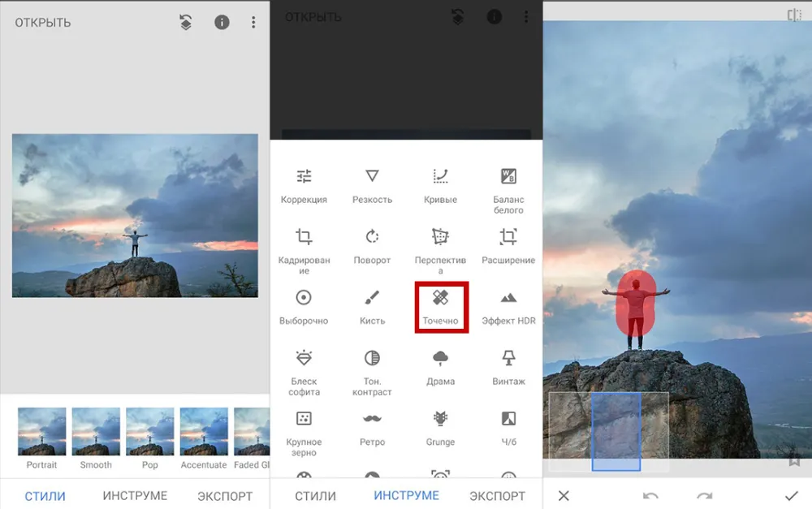Tap the navigator zoom preview box in healing screen
This screenshot has height=509, width=812.
[x=608, y=431]
